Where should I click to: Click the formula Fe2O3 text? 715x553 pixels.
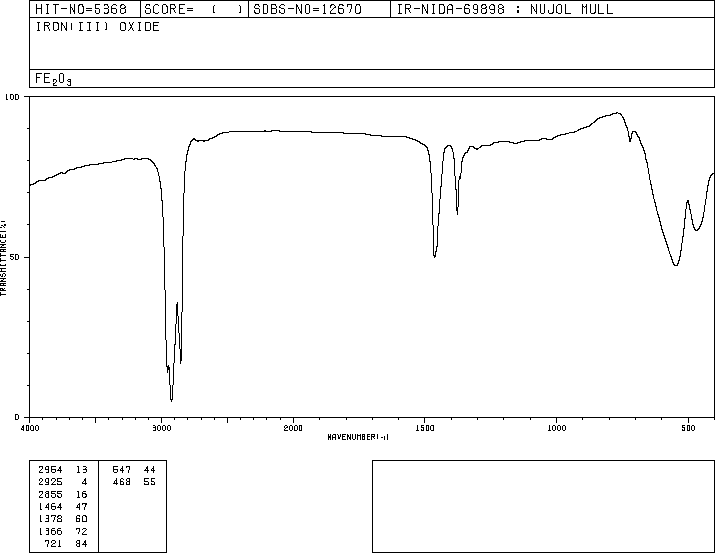tap(53, 79)
